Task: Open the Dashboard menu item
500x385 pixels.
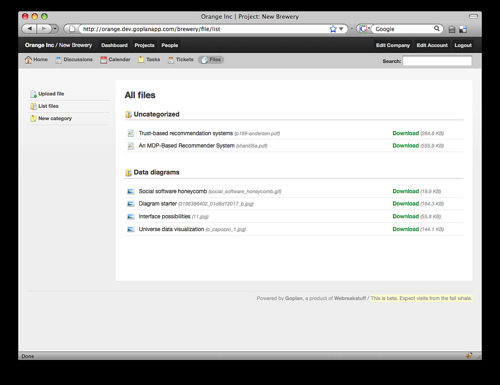Action: tap(114, 45)
